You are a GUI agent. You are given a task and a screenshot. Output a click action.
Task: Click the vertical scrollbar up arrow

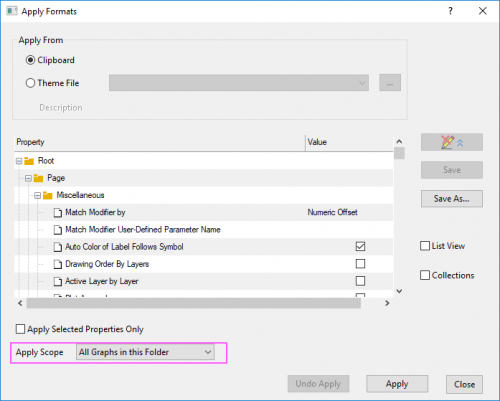399,141
